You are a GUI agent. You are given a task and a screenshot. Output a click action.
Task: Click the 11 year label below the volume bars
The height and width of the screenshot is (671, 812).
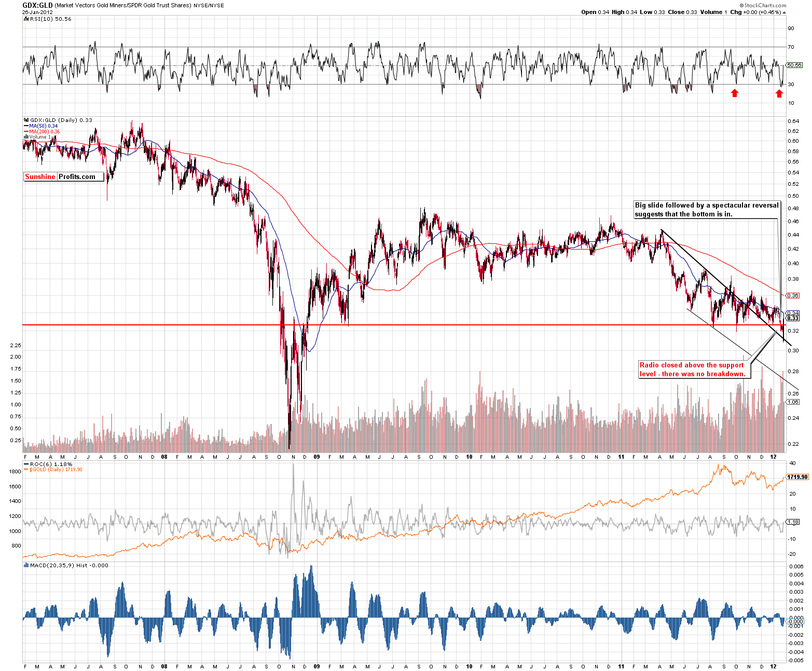coord(621,457)
